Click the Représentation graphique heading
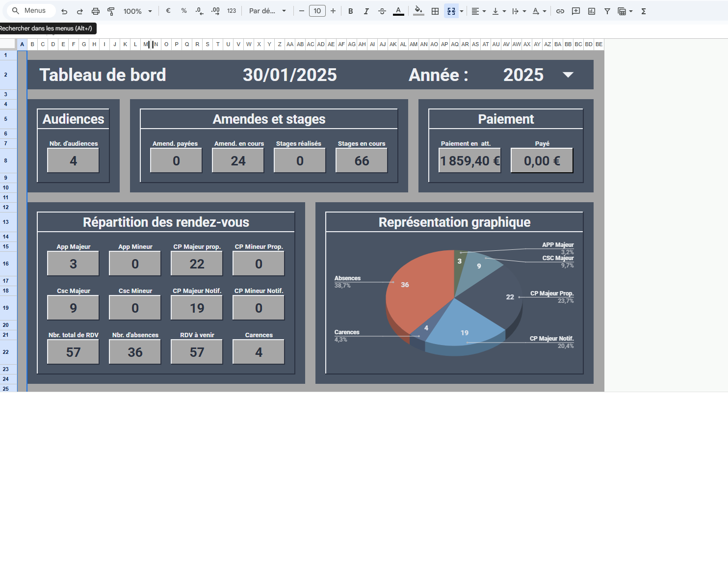The height and width of the screenshot is (588, 728). [454, 222]
